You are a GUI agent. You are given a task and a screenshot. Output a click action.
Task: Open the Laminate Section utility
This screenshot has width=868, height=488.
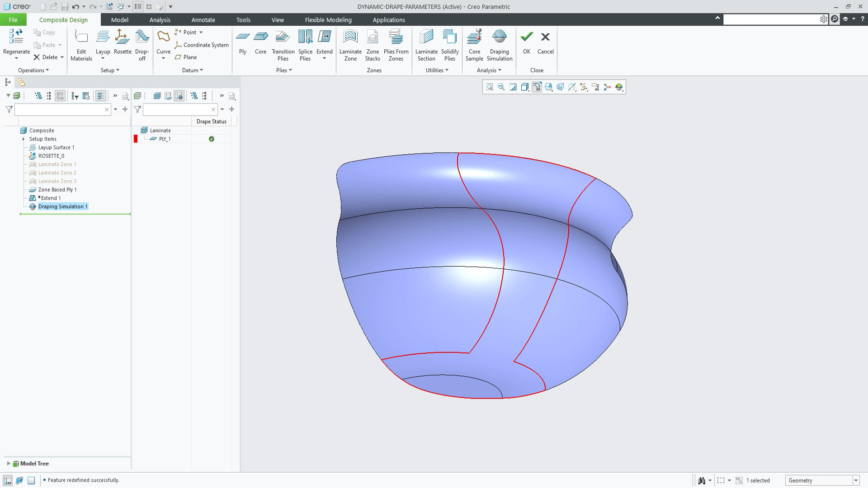click(426, 45)
